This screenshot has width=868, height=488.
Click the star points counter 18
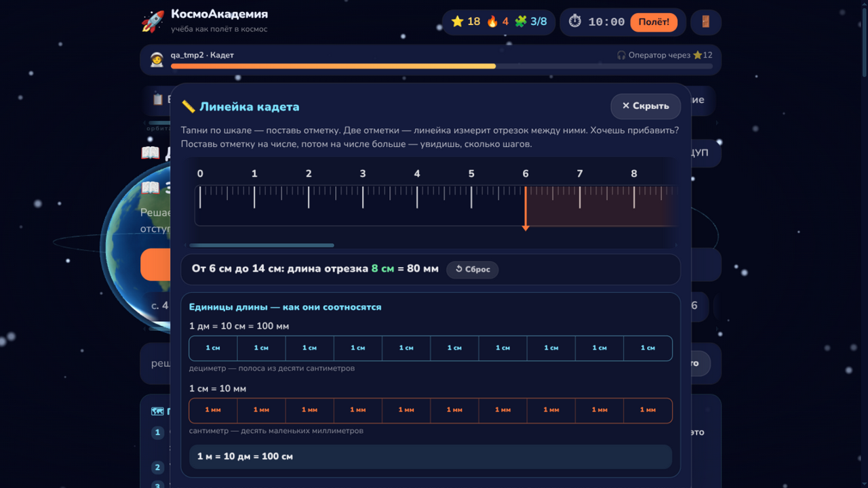[466, 22]
